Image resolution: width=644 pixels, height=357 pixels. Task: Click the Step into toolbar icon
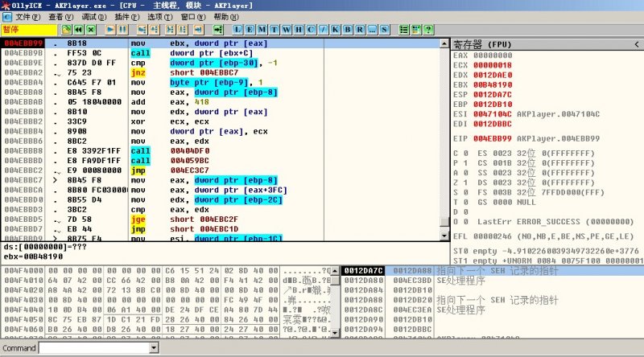142,30
